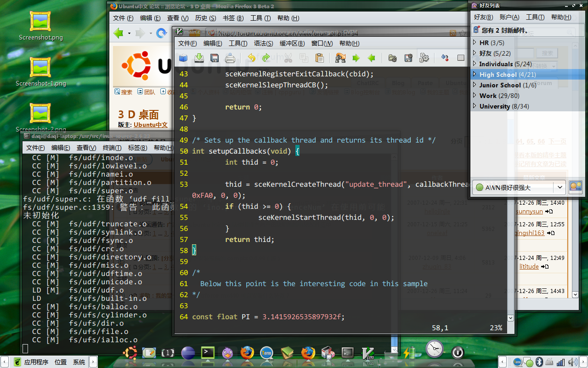
Task: Expand the Individuals buddy group
Action: 475,64
